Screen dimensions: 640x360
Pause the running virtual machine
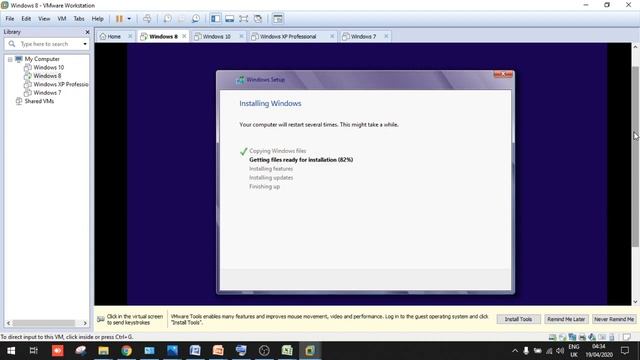click(x=119, y=19)
